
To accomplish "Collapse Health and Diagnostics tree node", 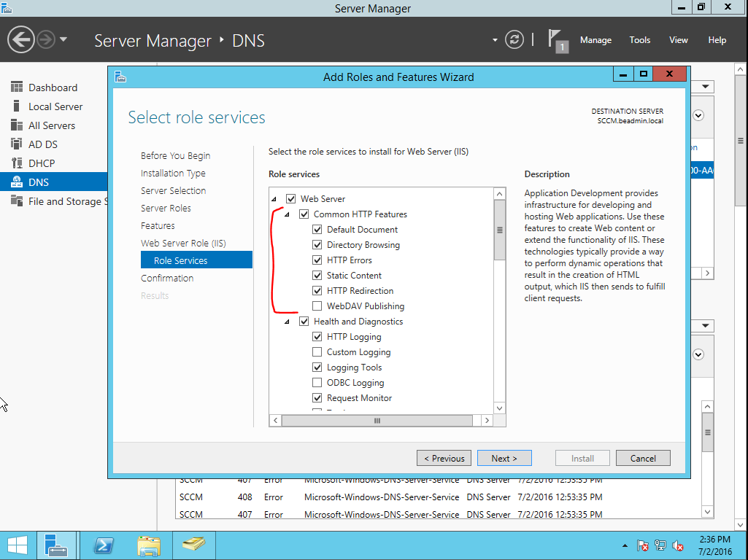I will click(x=288, y=322).
